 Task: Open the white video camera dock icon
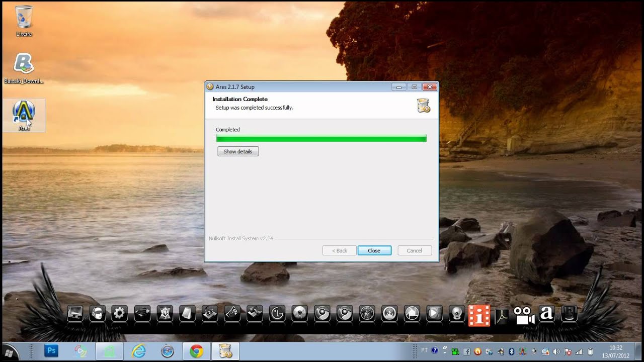click(524, 315)
